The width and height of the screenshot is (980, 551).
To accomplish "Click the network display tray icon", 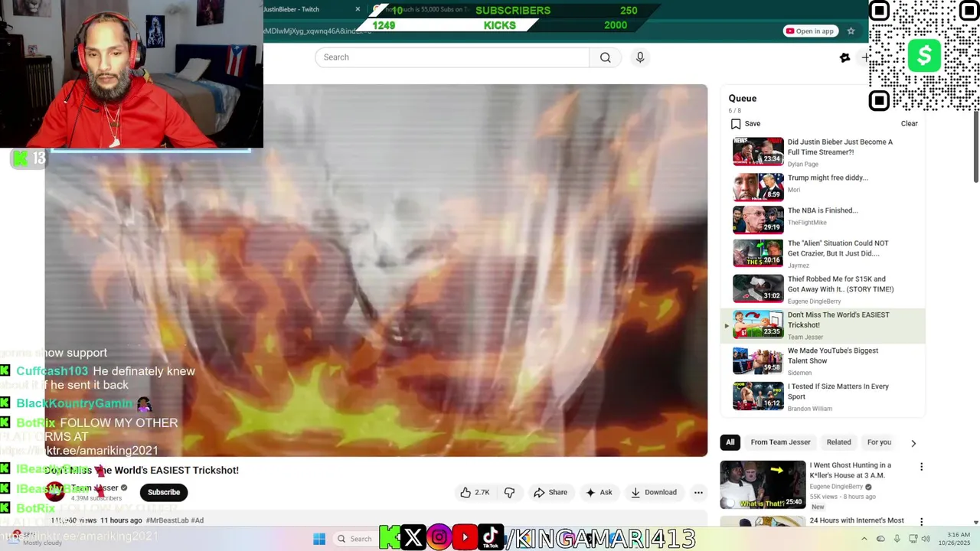I will click(x=913, y=539).
